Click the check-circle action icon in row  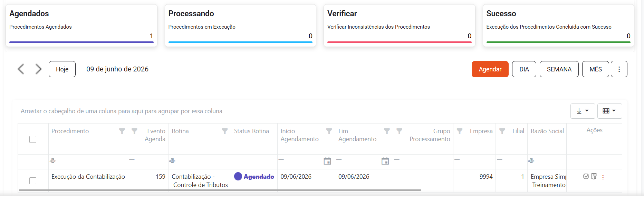coord(586,176)
